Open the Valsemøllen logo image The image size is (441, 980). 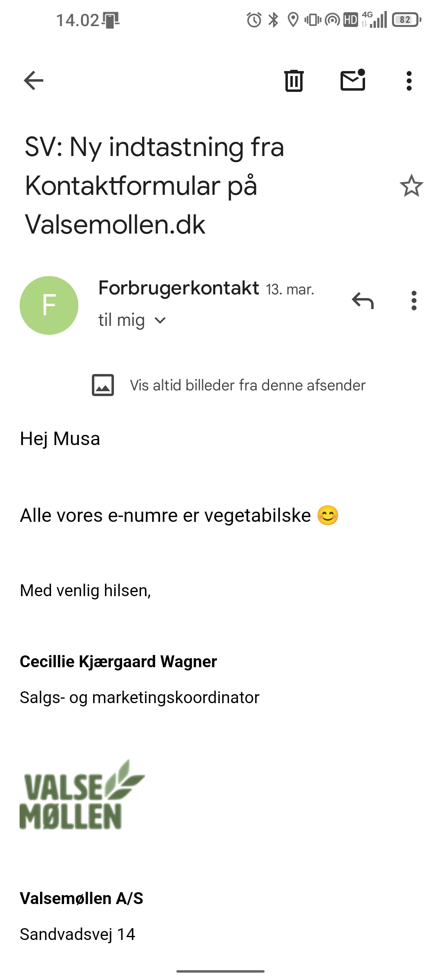(82, 795)
